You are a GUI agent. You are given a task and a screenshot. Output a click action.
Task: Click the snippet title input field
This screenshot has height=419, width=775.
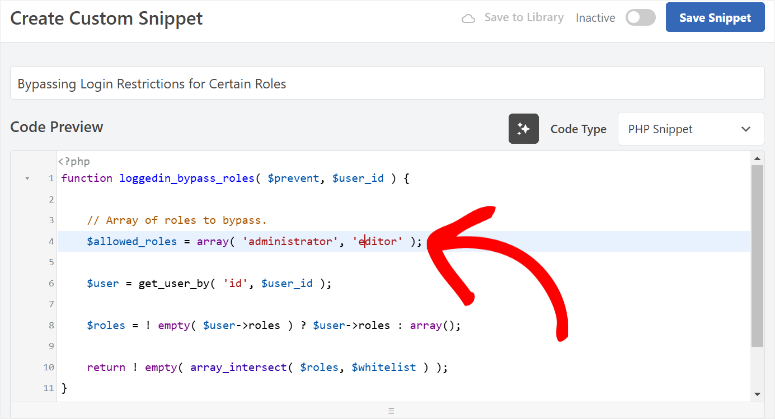click(387, 83)
